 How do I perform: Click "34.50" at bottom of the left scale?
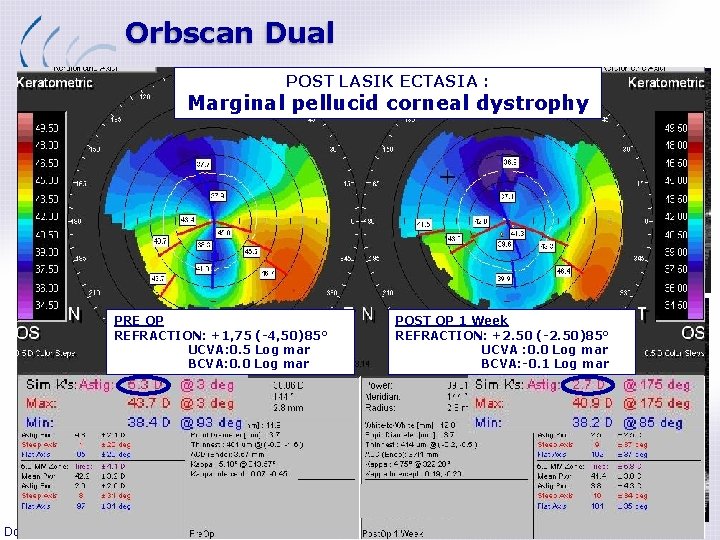47,305
